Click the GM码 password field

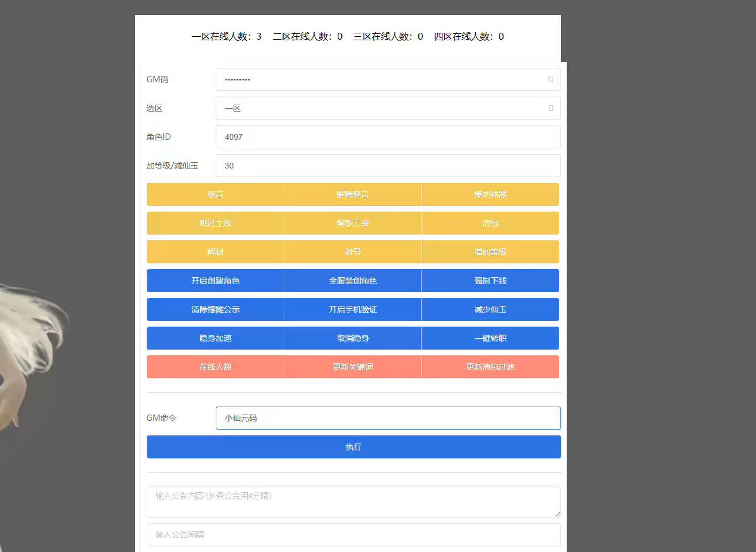click(388, 79)
